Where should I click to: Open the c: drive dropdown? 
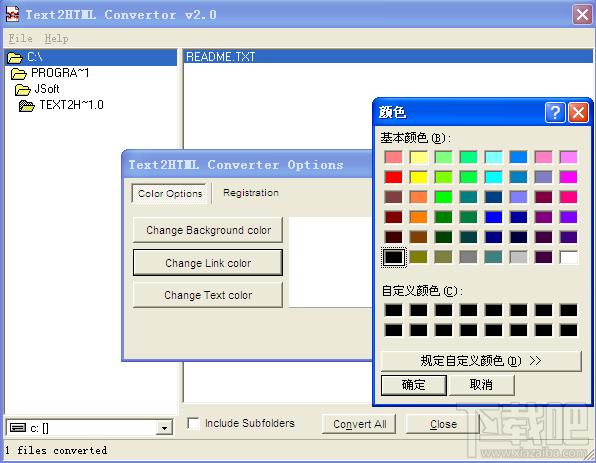coord(164,428)
